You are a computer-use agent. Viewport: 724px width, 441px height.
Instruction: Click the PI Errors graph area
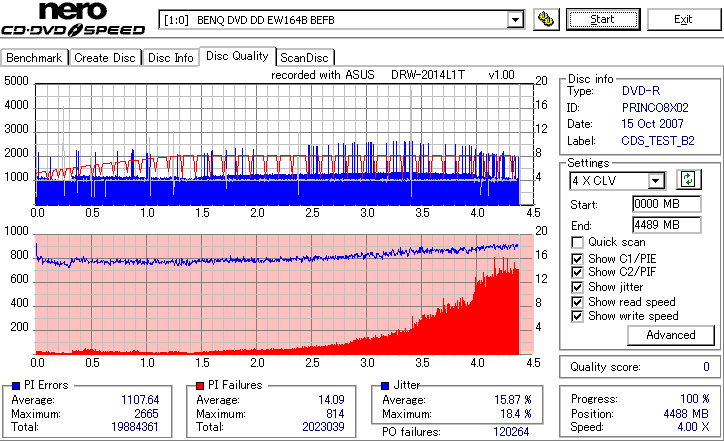coord(284,145)
